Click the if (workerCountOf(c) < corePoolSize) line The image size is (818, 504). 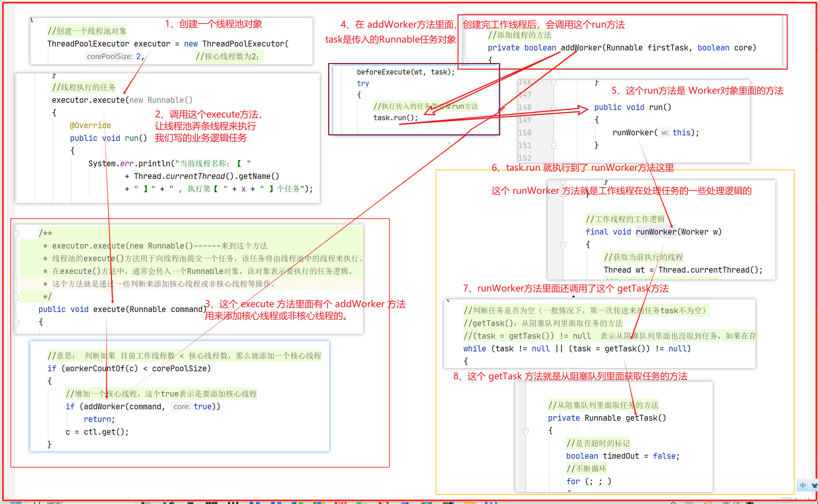tap(129, 369)
